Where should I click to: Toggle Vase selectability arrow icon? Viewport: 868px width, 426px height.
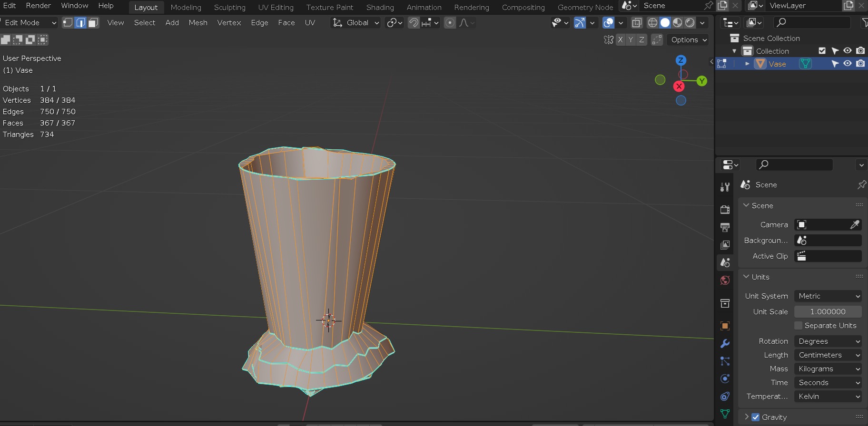[x=835, y=64]
